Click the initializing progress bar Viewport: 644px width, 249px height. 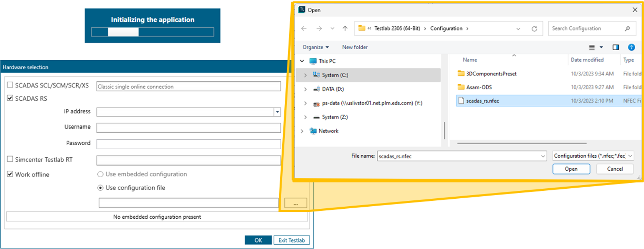click(152, 32)
